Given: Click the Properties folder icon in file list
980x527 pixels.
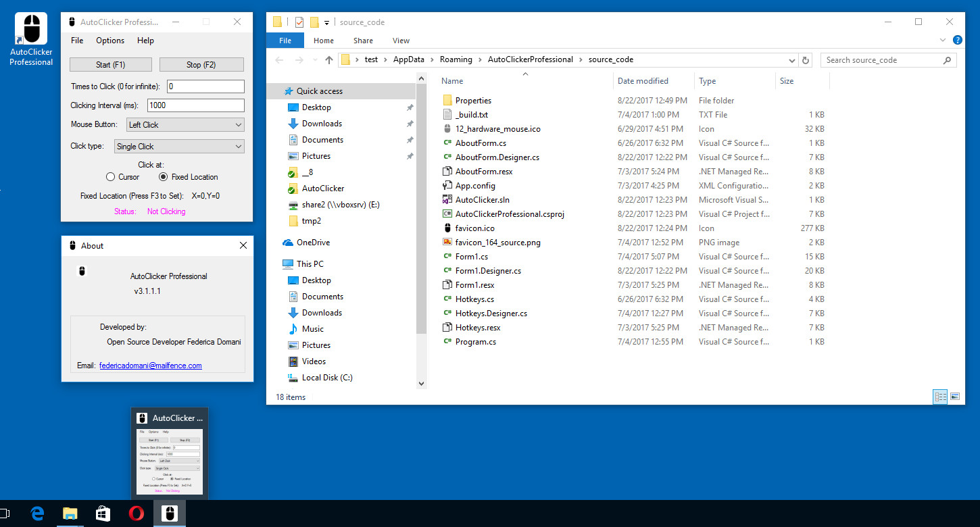Looking at the screenshot, I should 447,101.
